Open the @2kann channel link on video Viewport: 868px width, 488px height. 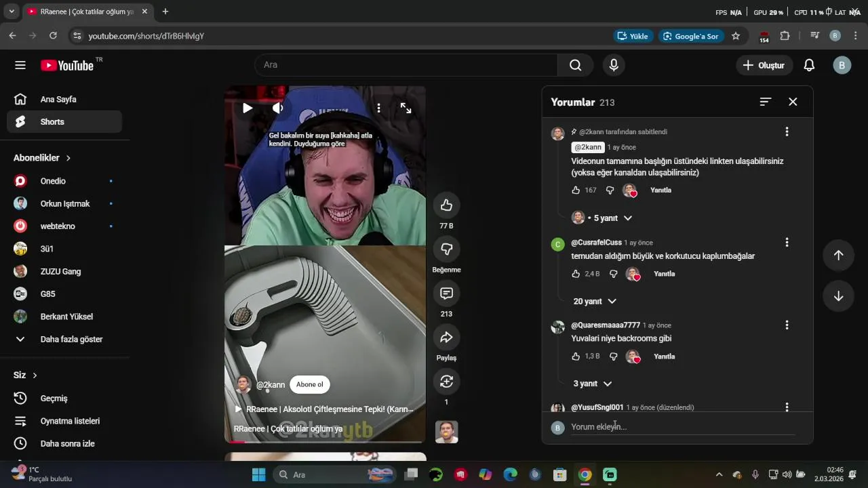coord(271,385)
